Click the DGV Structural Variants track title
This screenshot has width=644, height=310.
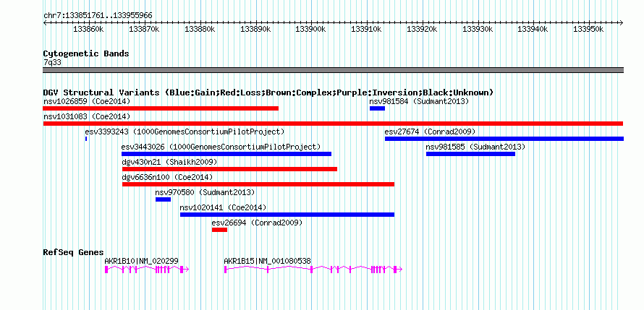[268, 92]
